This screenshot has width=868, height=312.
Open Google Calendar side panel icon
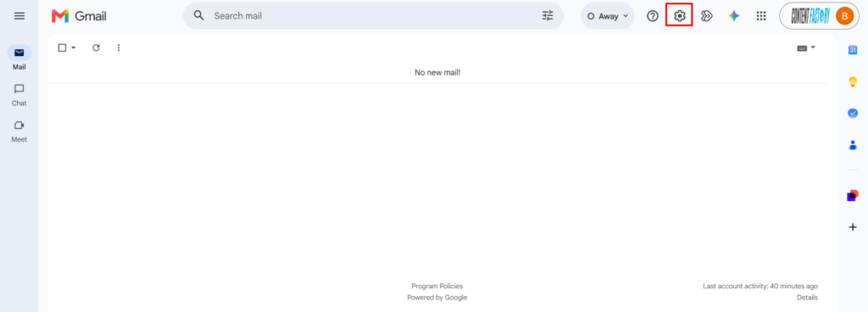tap(853, 50)
